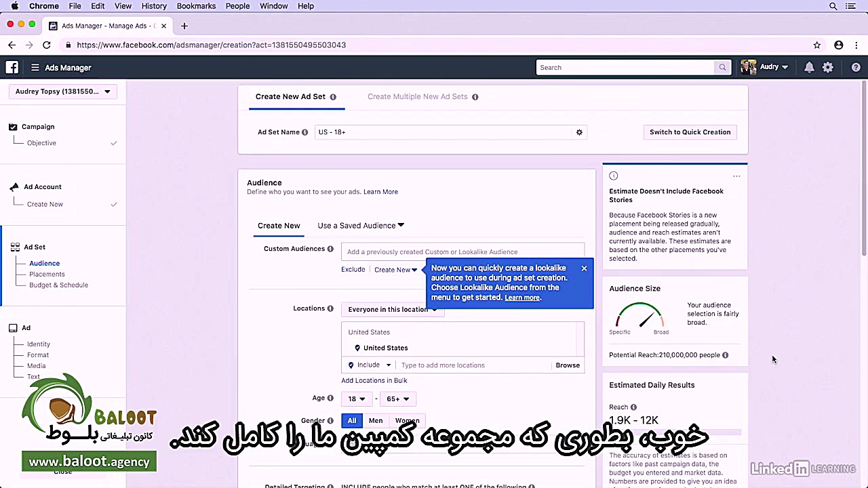Click the browser back arrow
Screen dimensions: 868x488
coord(12,45)
